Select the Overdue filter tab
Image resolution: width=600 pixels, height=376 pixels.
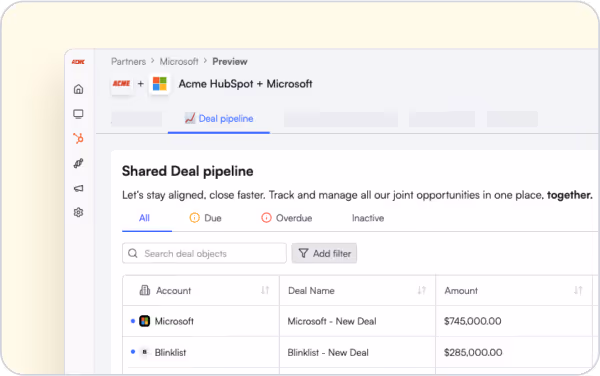[287, 218]
